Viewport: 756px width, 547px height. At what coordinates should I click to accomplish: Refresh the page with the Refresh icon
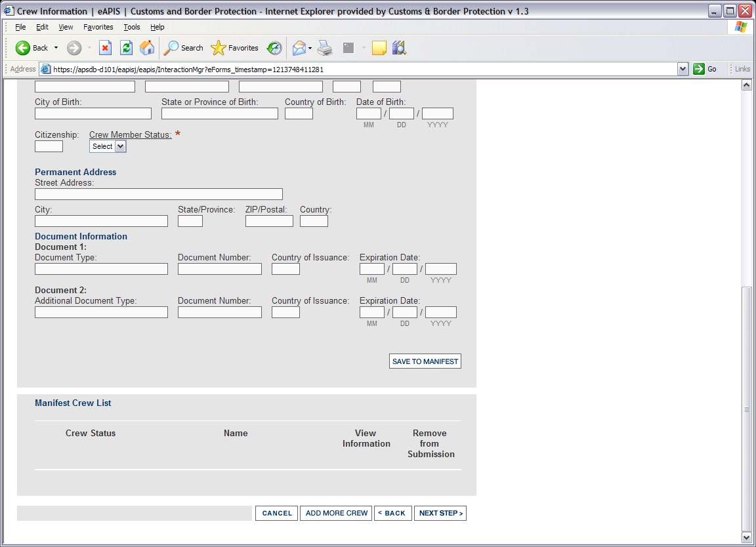pyautogui.click(x=126, y=48)
